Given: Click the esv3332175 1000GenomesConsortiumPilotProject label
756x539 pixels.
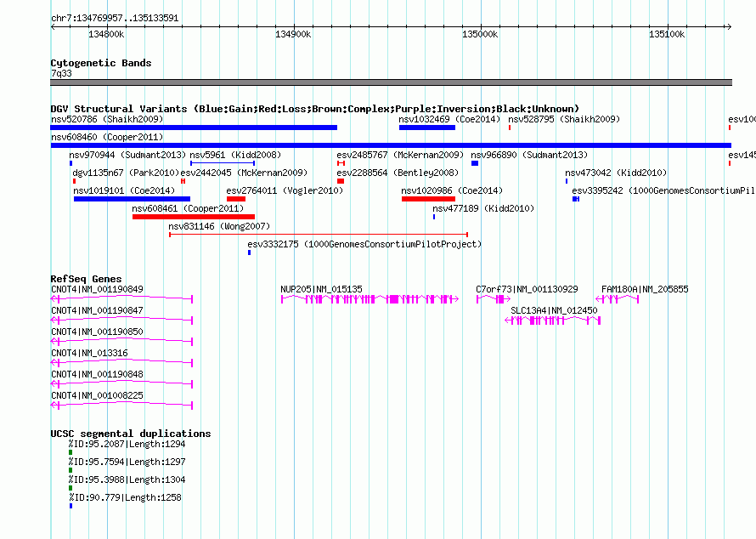Looking at the screenshot, I should pyautogui.click(x=364, y=244).
